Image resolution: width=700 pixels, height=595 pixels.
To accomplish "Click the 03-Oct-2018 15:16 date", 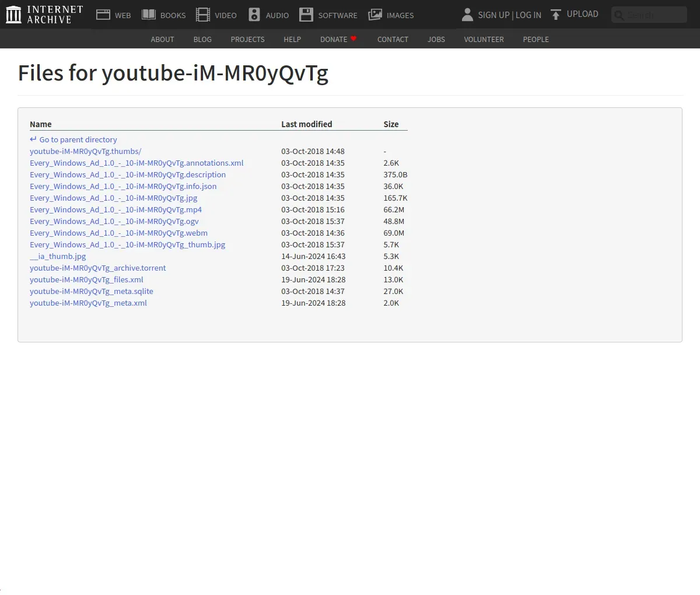I will (313, 209).
